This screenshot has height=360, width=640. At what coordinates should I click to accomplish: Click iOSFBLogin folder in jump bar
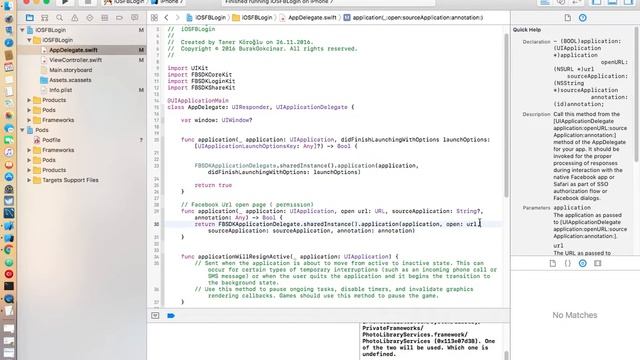[x=252, y=18]
